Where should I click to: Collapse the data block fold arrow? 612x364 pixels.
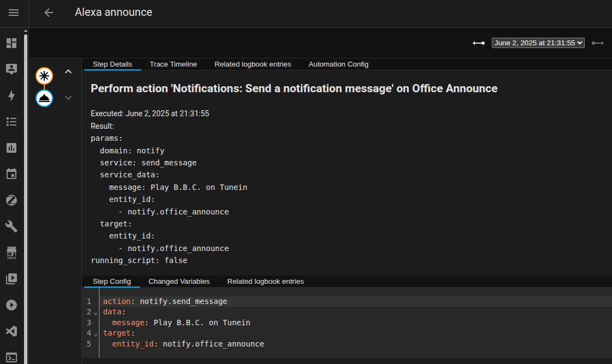pos(96,313)
